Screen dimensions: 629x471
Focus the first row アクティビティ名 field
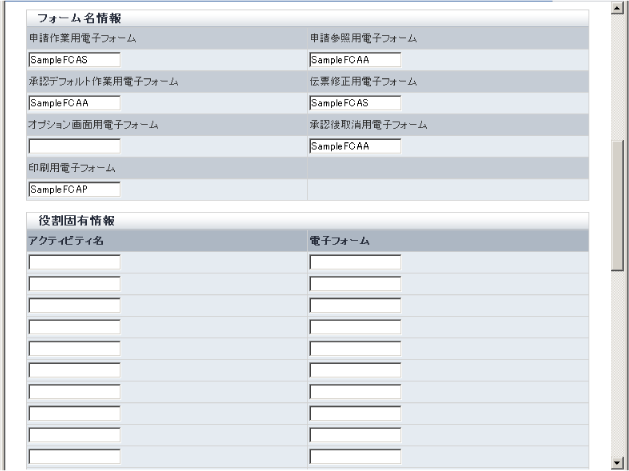[74, 262]
